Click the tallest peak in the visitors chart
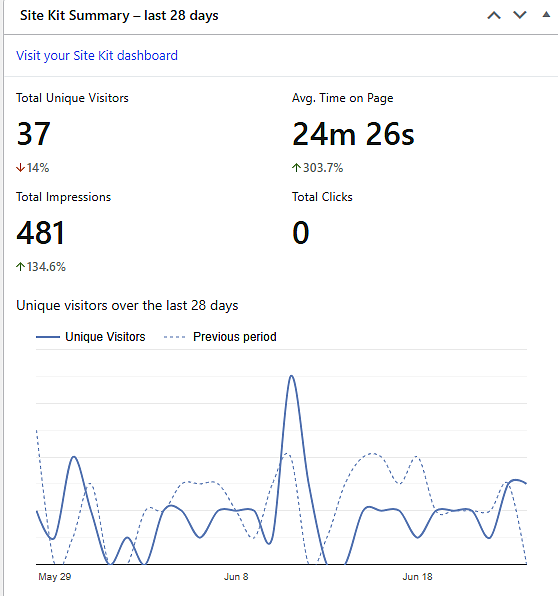Viewport: 558px width, 596px height. tap(292, 376)
